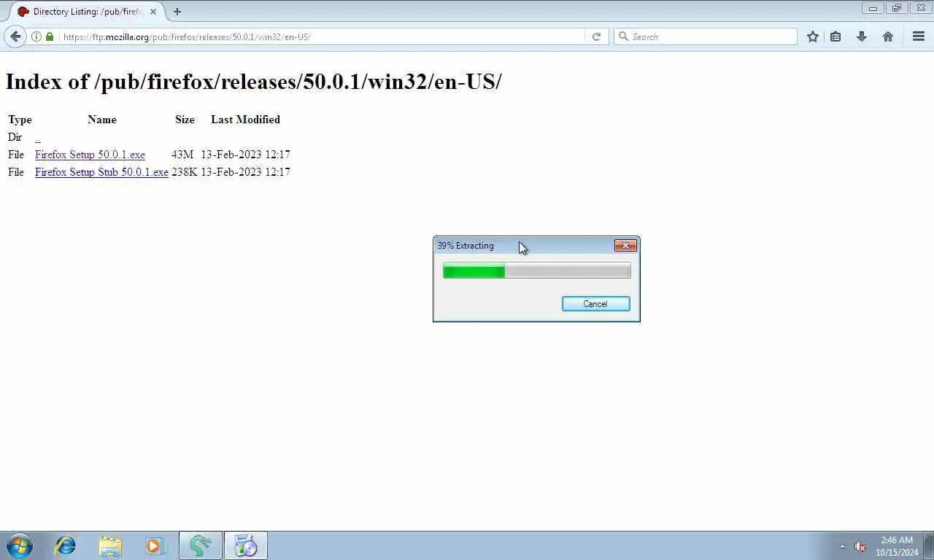Click the muted volume tray icon

pyautogui.click(x=860, y=546)
